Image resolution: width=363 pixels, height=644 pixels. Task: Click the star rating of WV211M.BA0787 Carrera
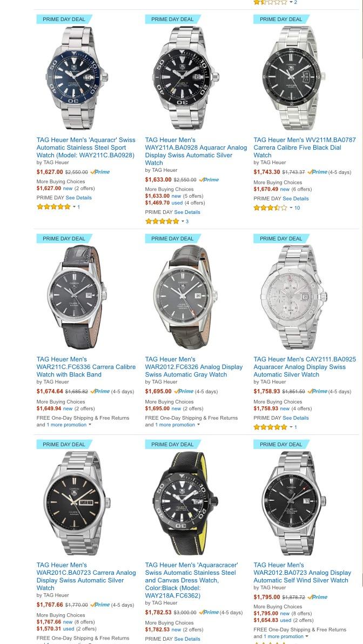(x=270, y=208)
